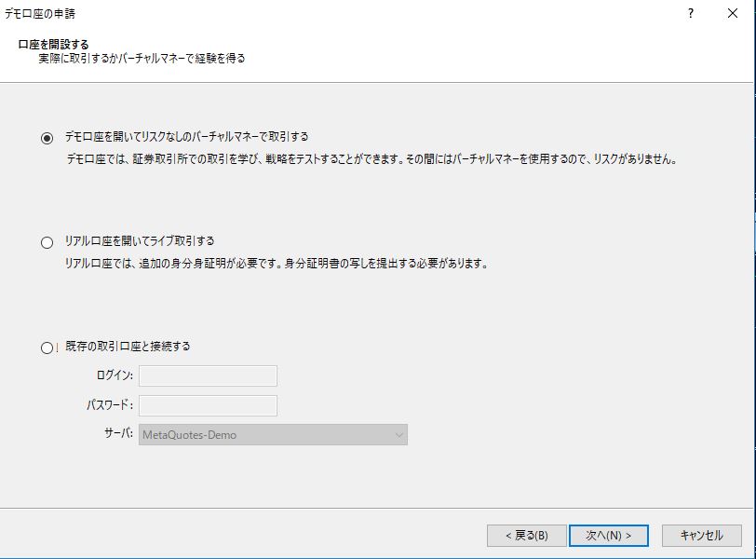Click the help question mark icon
This screenshot has height=559, width=756.
pyautogui.click(x=691, y=13)
